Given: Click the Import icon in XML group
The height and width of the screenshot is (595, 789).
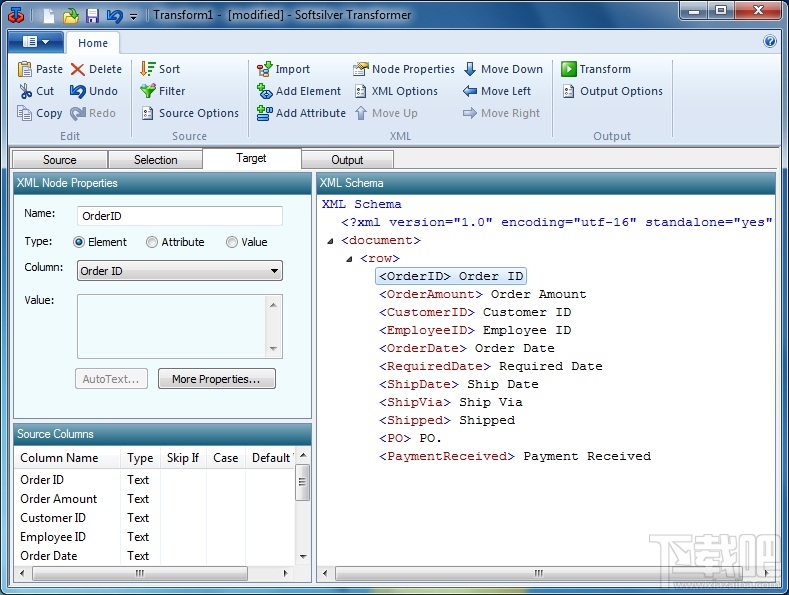Looking at the screenshot, I should (x=264, y=69).
